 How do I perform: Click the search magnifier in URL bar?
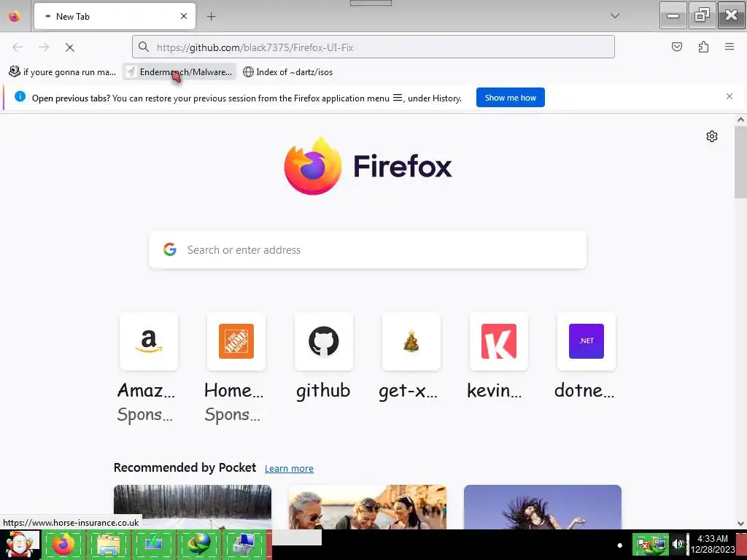[144, 47]
